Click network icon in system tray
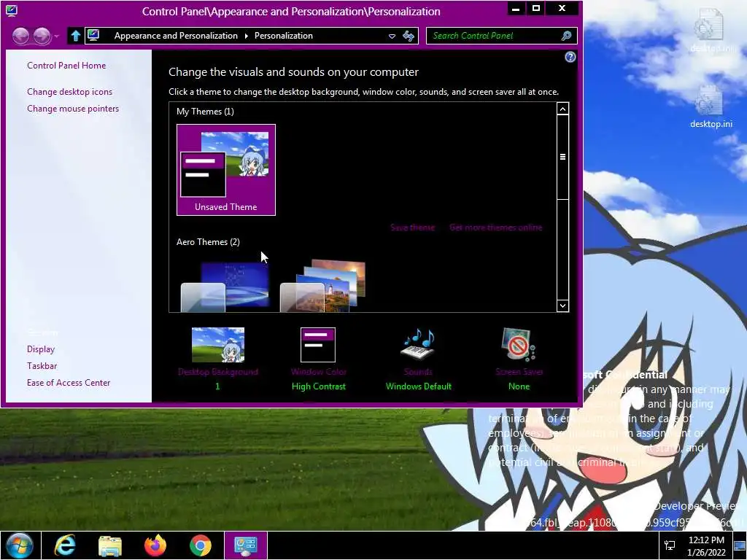 coord(670,545)
